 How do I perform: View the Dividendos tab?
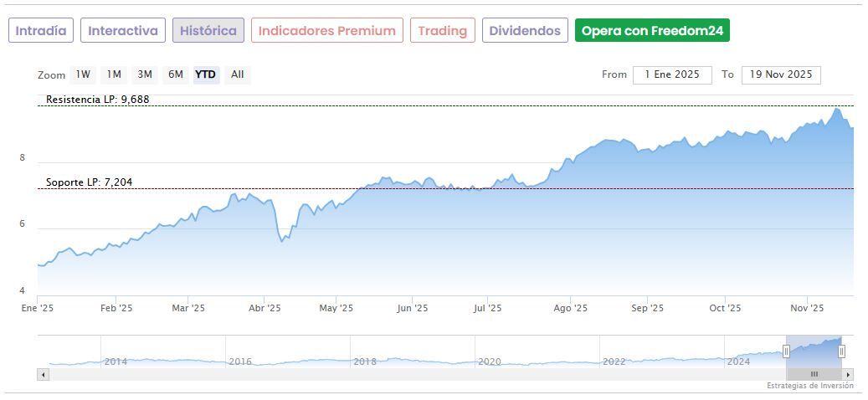525,31
